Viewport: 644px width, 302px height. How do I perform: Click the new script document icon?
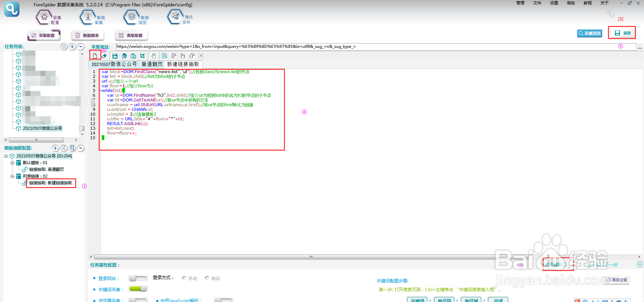coord(95,56)
